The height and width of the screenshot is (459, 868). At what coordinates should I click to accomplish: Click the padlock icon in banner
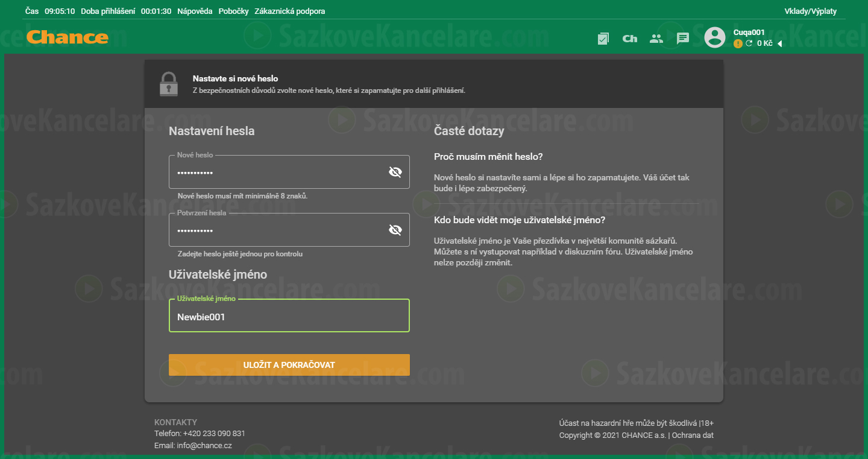pos(169,84)
